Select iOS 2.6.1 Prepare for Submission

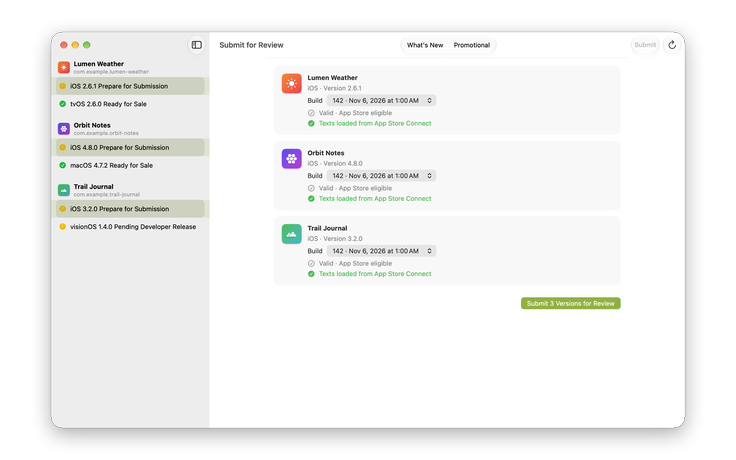[130, 86]
